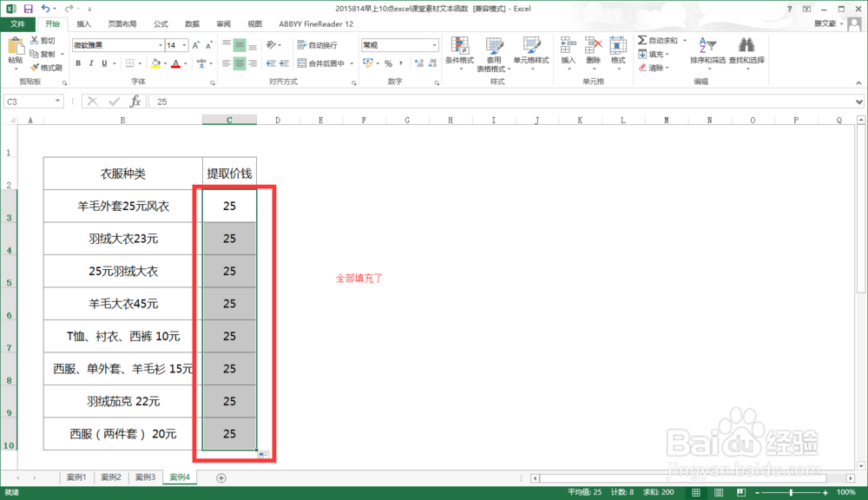The width and height of the screenshot is (868, 500).
Task: Click the Insert Function fx icon
Action: point(135,102)
